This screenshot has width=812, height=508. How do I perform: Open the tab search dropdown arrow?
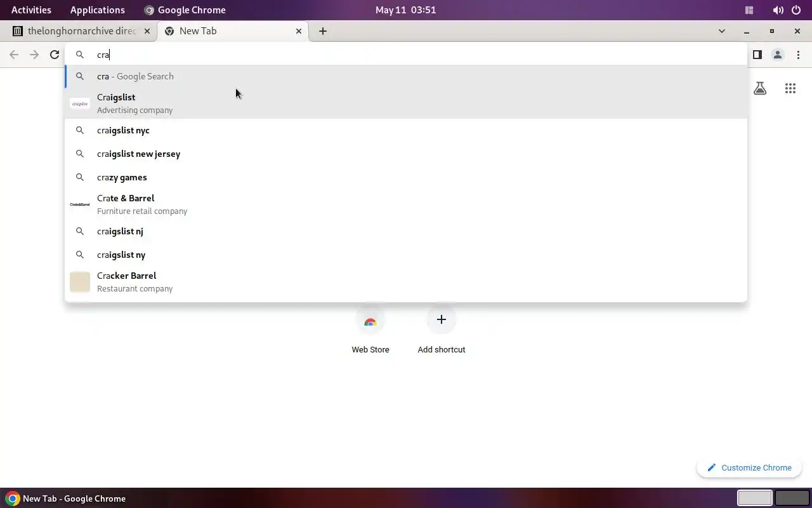coord(721,30)
